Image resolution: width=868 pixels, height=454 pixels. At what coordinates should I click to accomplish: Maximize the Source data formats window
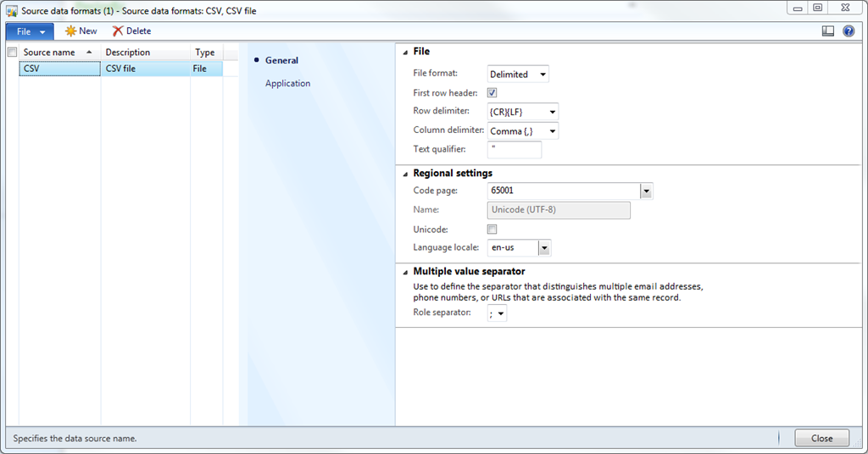pyautogui.click(x=818, y=8)
